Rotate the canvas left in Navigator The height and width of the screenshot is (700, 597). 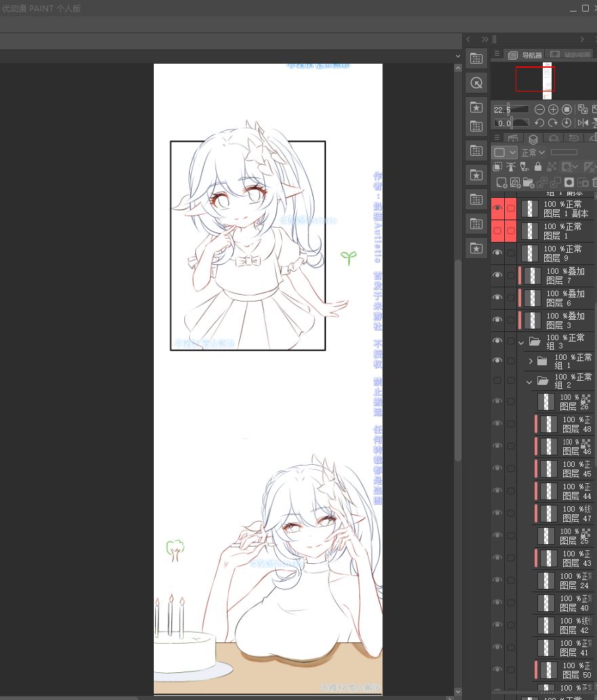(x=539, y=123)
